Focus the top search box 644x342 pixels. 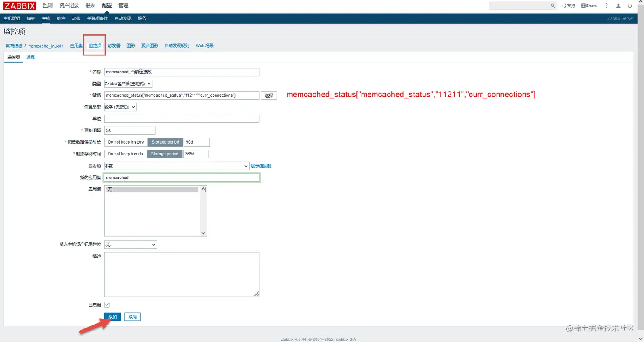click(x=519, y=6)
